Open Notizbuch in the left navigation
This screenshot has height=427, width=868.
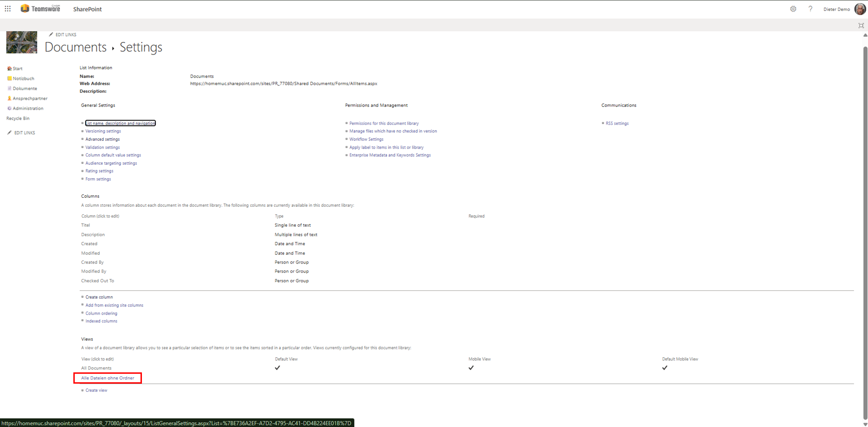(x=23, y=78)
